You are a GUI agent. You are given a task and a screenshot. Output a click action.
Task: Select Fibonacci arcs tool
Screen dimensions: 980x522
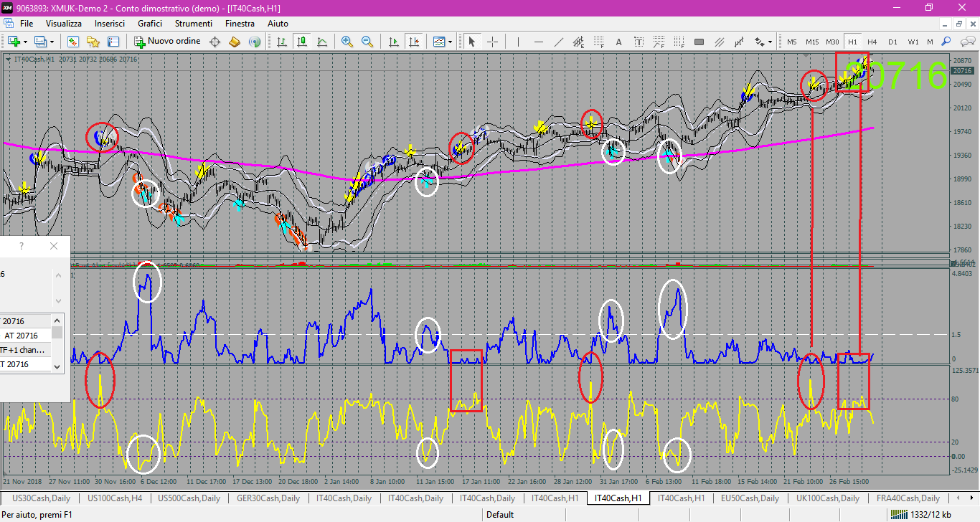pyautogui.click(x=659, y=42)
